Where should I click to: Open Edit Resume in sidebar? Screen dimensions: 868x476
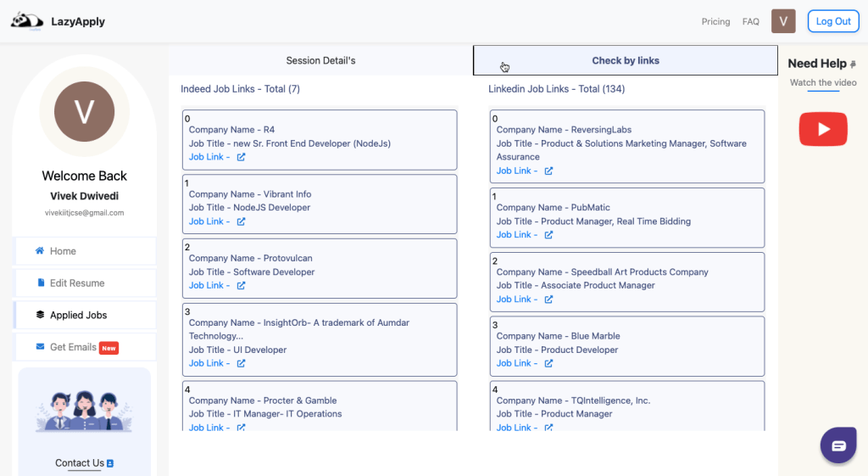tap(85, 283)
